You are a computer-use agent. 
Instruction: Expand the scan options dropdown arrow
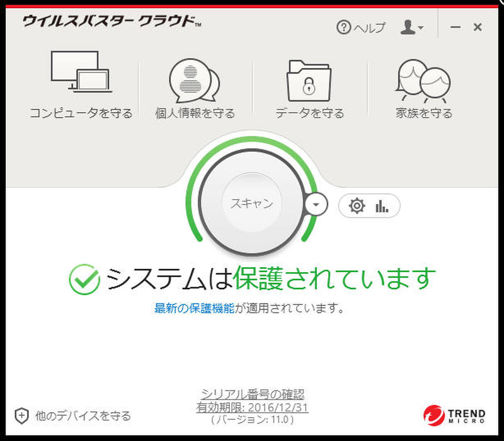(x=316, y=204)
